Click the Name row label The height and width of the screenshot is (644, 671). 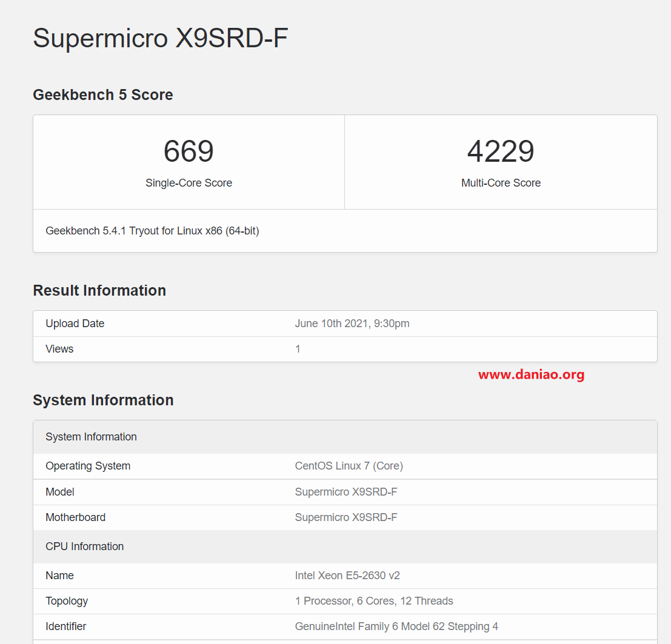pyautogui.click(x=59, y=576)
